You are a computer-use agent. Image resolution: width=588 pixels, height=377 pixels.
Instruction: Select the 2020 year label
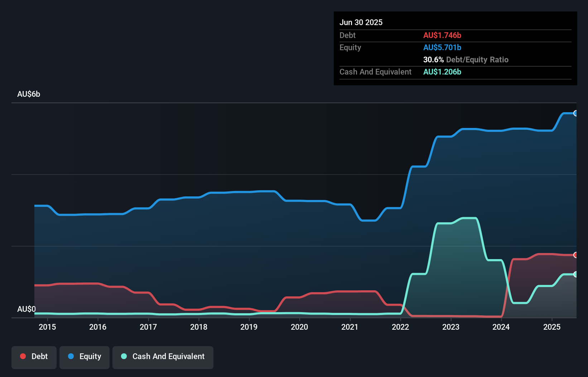tap(300, 327)
